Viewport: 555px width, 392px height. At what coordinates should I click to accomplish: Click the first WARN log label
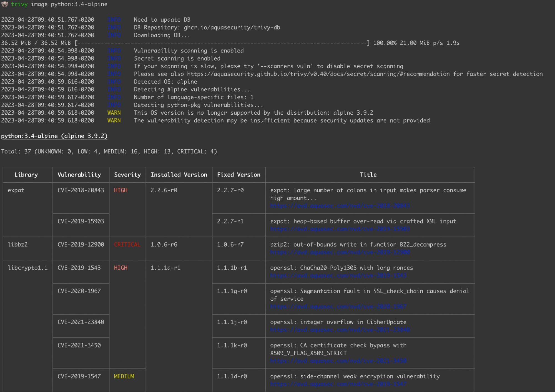[114, 113]
